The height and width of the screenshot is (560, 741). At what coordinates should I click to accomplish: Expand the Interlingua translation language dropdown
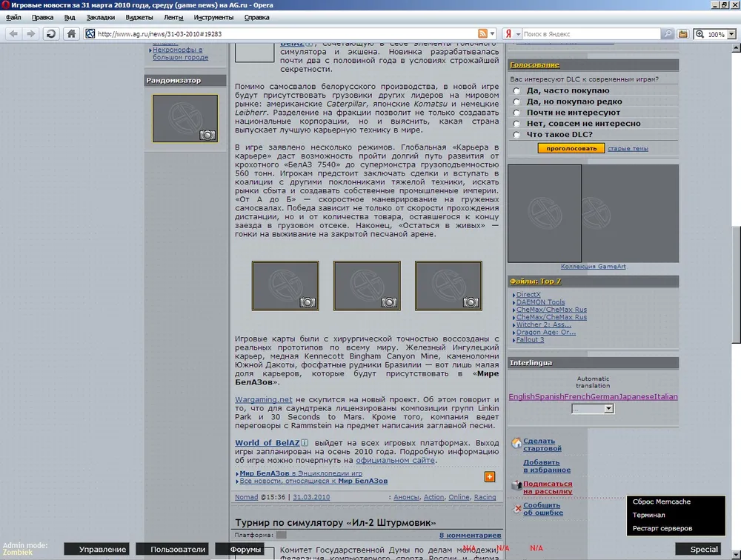coord(593,408)
